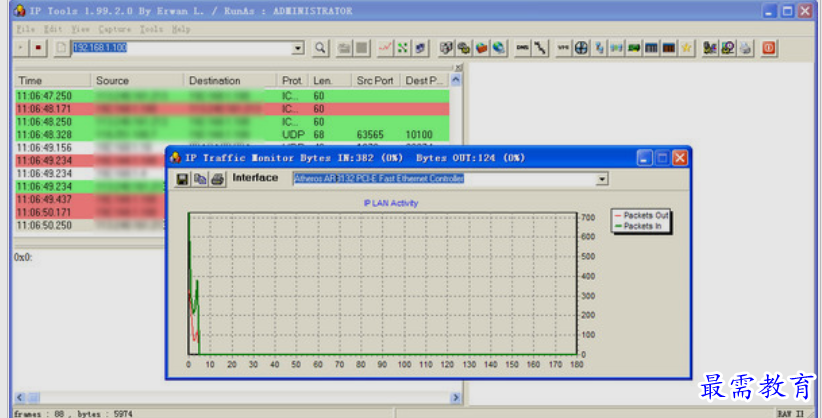Click the new blank document icon
Image resolution: width=822 pixels, height=418 pixels.
click(x=61, y=48)
